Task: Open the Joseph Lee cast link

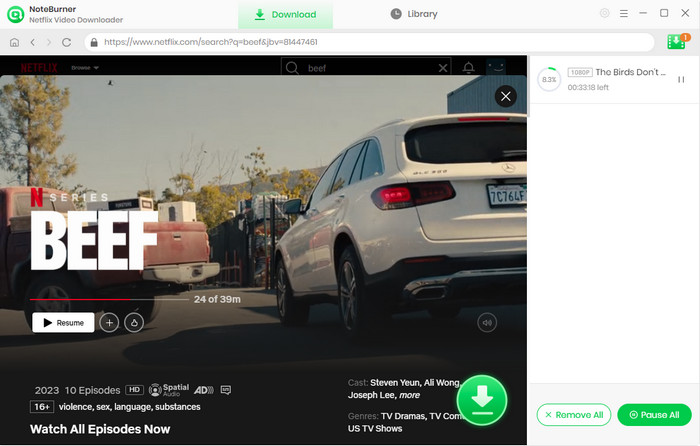Action: point(372,395)
